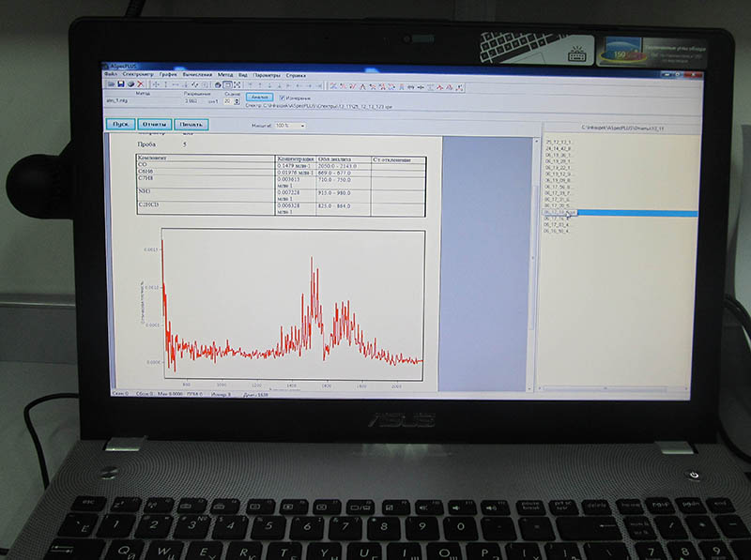Screen dimensions: 751x560
Task: Click the Отчеты button
Action: [x=155, y=124]
